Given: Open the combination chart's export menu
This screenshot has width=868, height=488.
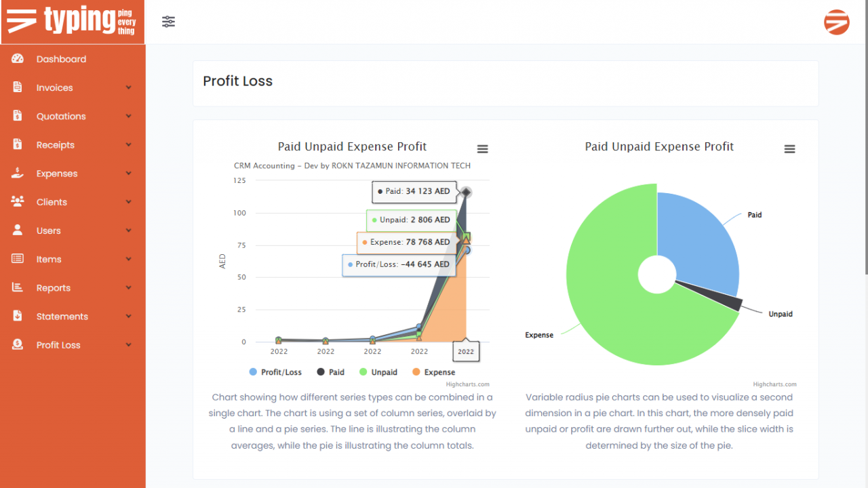Looking at the screenshot, I should click(x=482, y=148).
